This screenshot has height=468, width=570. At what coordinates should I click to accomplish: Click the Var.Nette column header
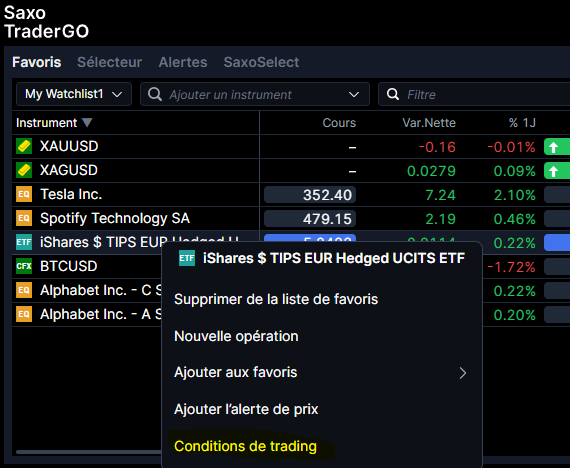(429, 123)
